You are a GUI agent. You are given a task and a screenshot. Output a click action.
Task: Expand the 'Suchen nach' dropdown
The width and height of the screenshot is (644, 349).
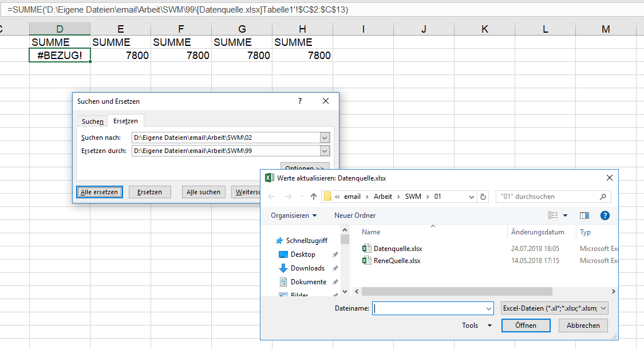coord(325,138)
